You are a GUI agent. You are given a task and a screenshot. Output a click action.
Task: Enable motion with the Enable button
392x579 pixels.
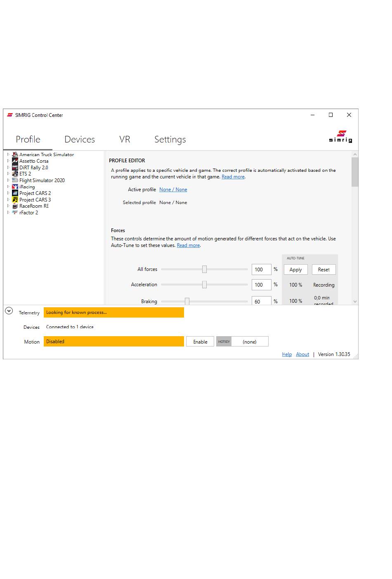[x=200, y=342]
